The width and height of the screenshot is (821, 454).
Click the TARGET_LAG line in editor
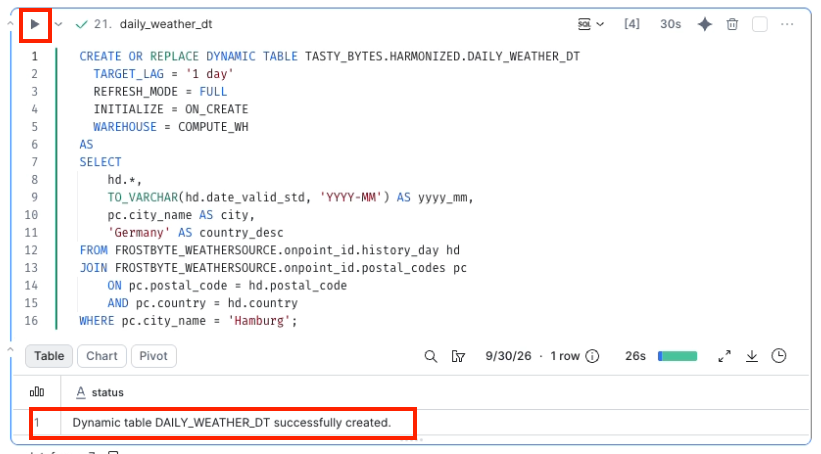pyautogui.click(x=163, y=74)
